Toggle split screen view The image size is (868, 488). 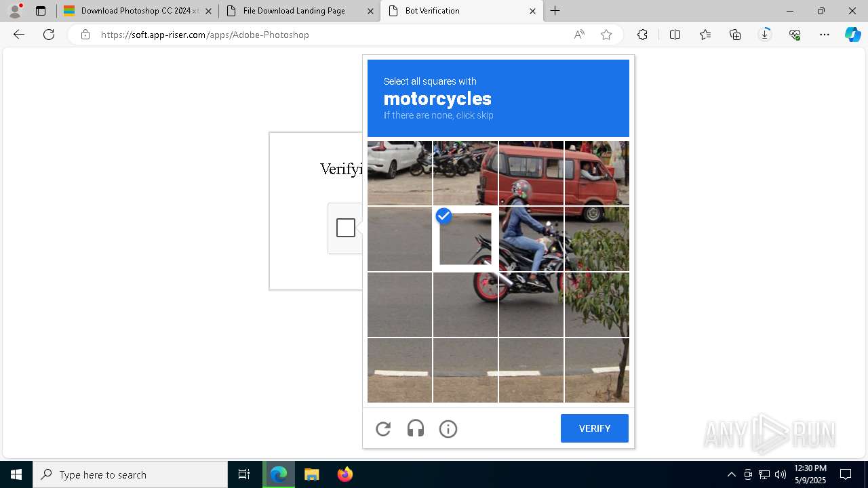click(675, 35)
